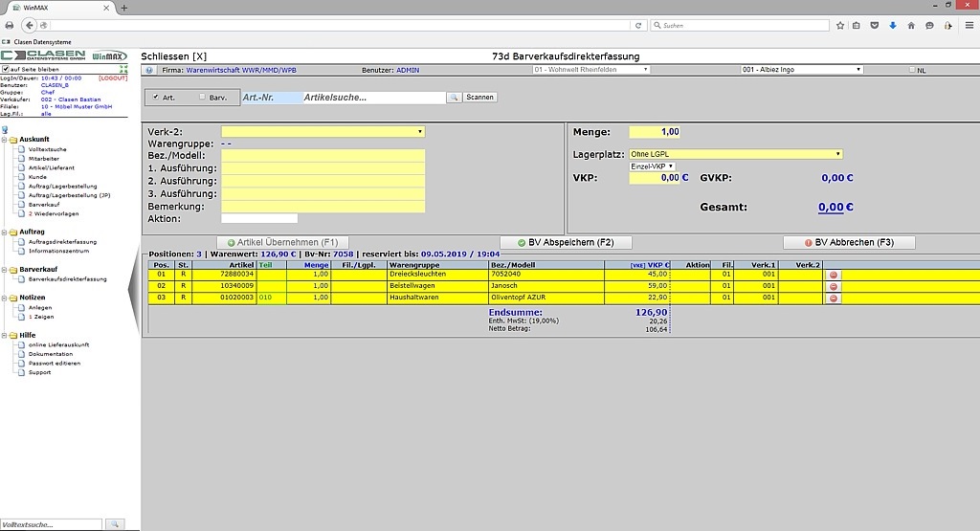Open the Einzel-VKP dropdown
Image resolution: width=980 pixels, height=531 pixels.
point(652,166)
